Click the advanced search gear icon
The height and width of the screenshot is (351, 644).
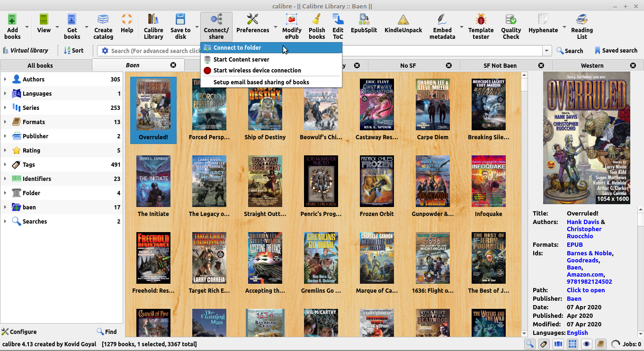[x=105, y=51]
